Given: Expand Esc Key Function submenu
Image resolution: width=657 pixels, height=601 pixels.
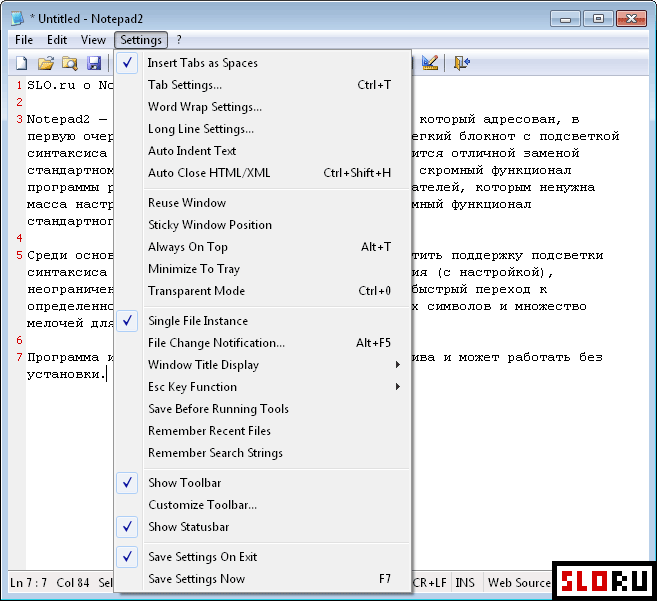Looking at the screenshot, I should [262, 387].
